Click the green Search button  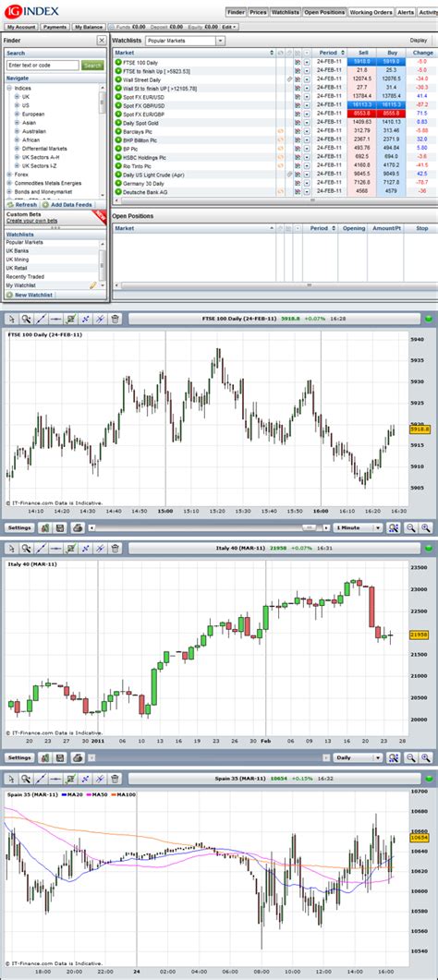coord(92,65)
